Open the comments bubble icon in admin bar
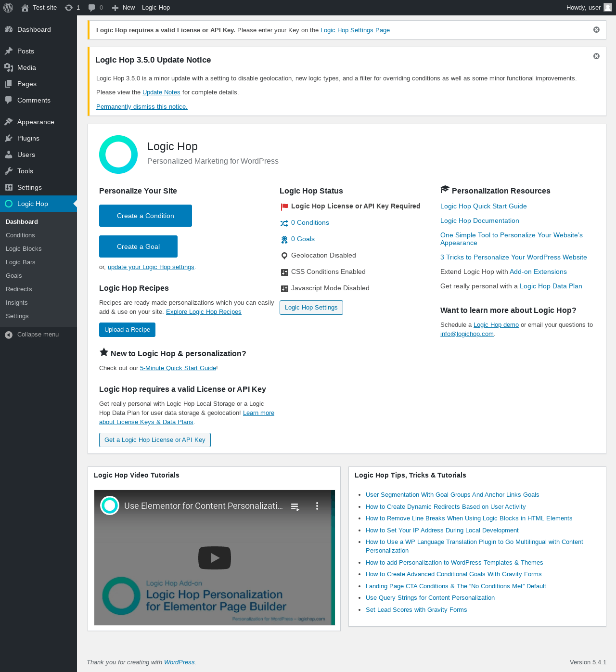616x672 pixels. coord(91,8)
